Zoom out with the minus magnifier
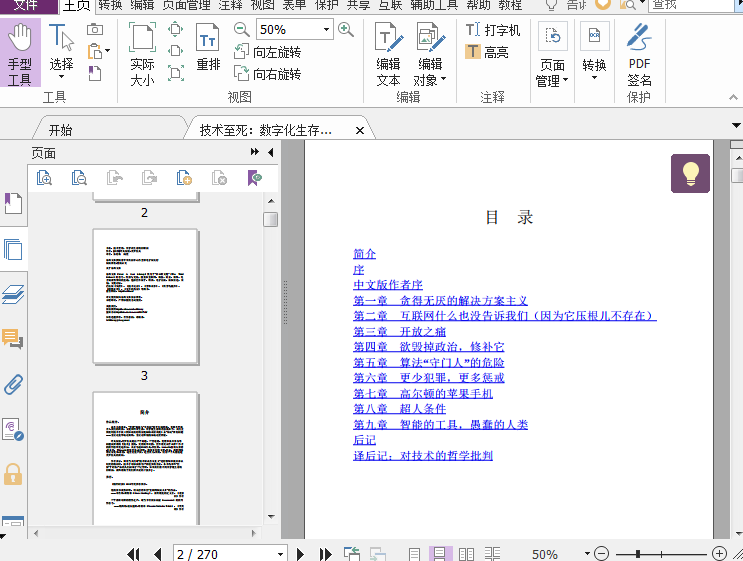This screenshot has height=561, width=743. pyautogui.click(x=241, y=30)
